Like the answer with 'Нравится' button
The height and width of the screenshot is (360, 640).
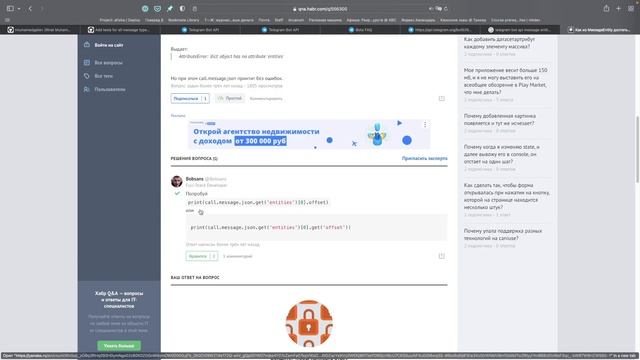pos(202,256)
